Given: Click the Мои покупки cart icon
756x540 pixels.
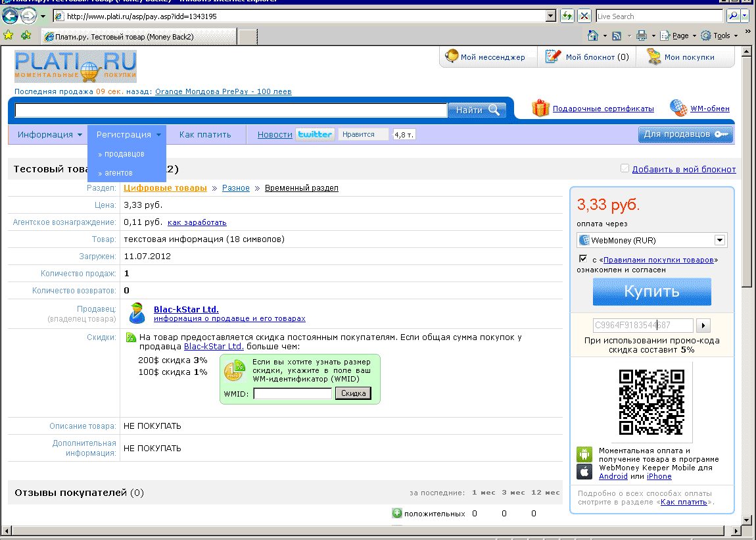Looking at the screenshot, I should [653, 57].
